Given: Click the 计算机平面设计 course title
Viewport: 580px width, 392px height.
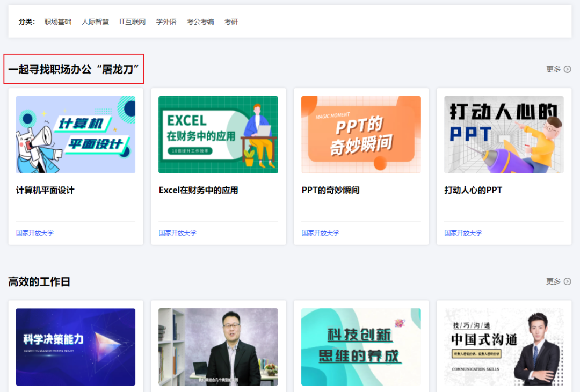Looking at the screenshot, I should (45, 190).
